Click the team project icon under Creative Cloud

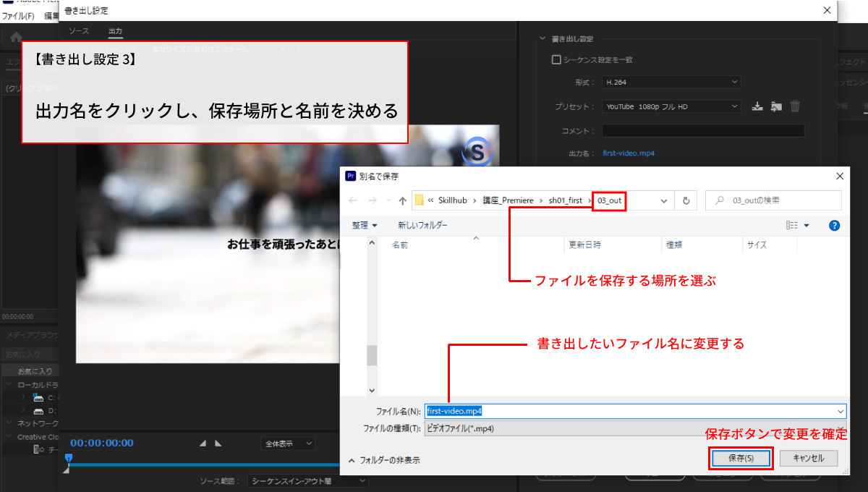click(39, 449)
